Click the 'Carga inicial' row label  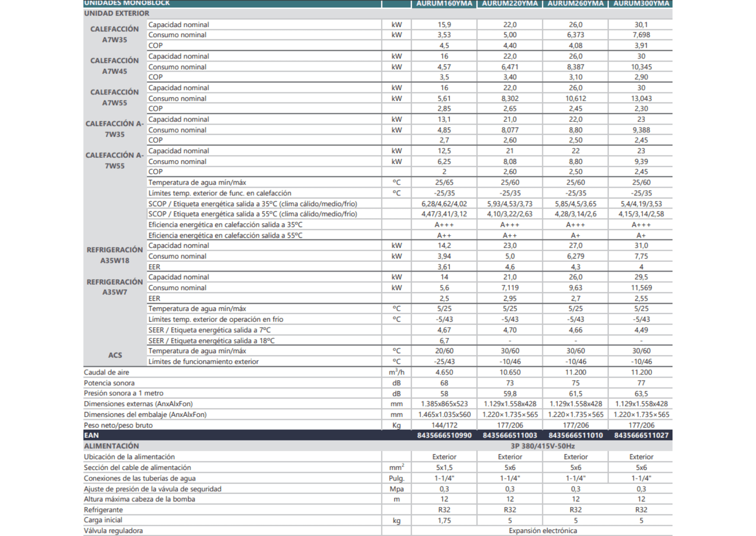tap(103, 520)
